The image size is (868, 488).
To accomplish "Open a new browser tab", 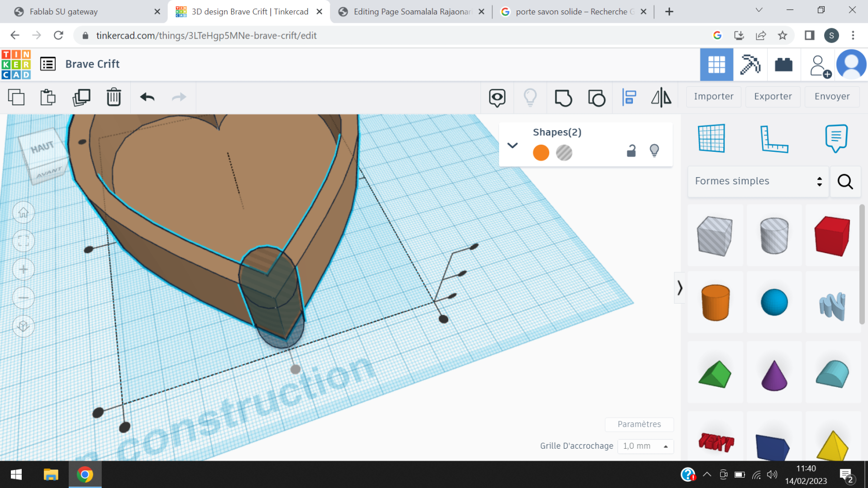I will tap(669, 11).
